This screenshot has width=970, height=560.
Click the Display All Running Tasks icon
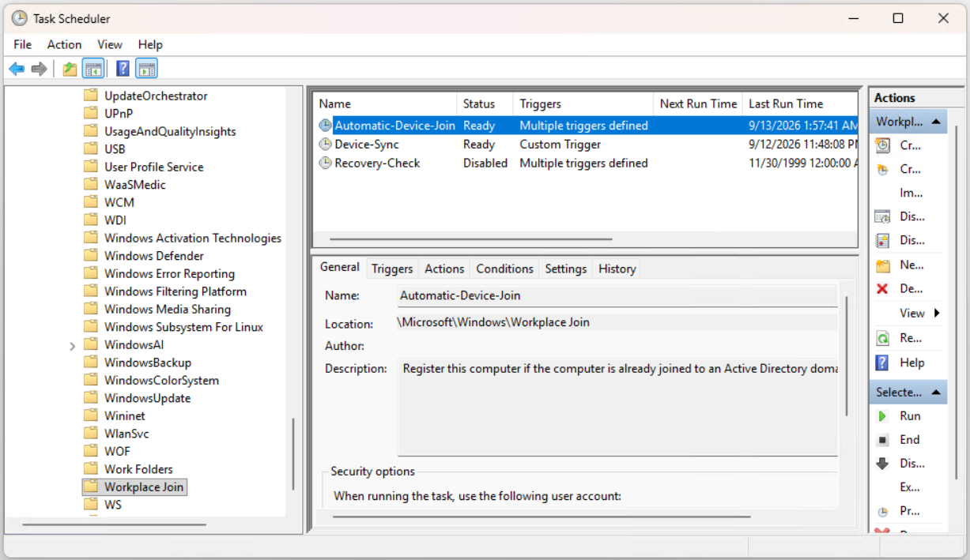(882, 216)
